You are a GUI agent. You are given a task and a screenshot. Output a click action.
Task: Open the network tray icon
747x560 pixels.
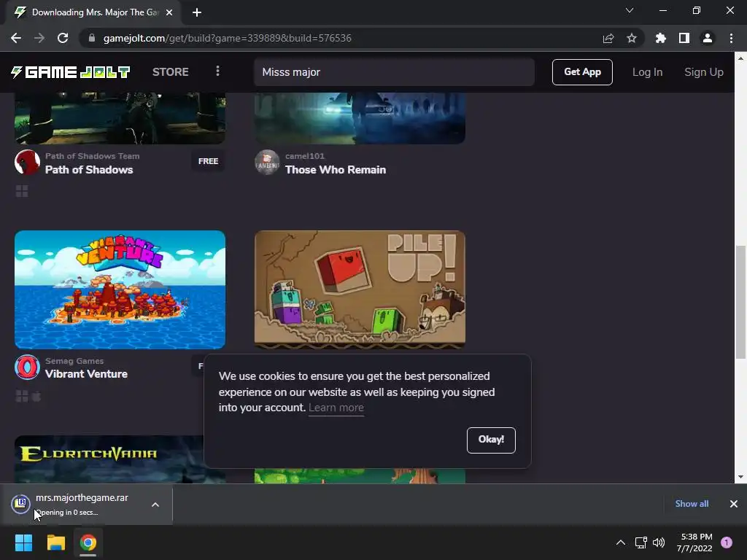[x=640, y=542]
